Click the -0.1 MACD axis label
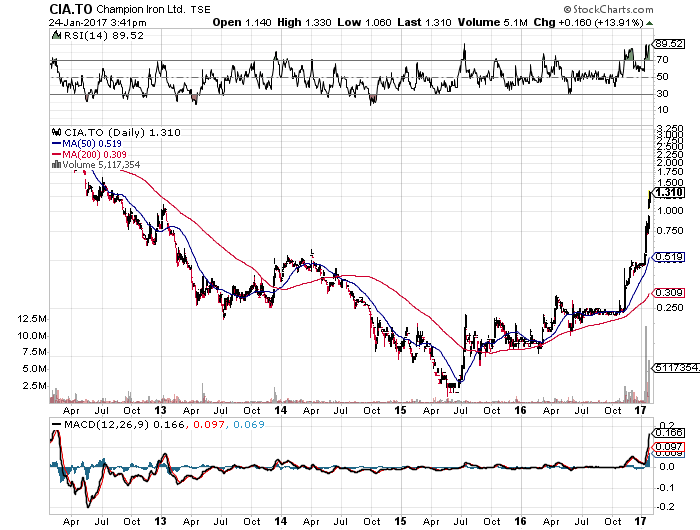The height and width of the screenshot is (530, 700). [x=665, y=488]
